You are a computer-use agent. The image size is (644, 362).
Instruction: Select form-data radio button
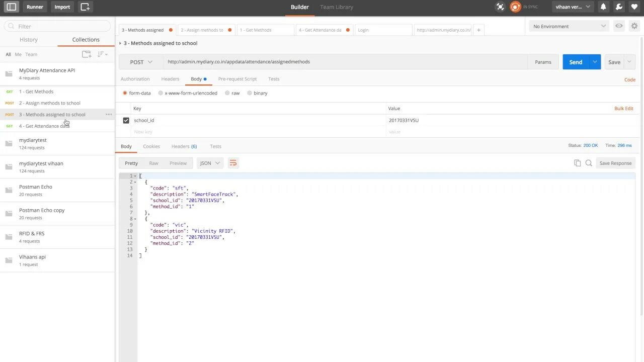tap(125, 93)
